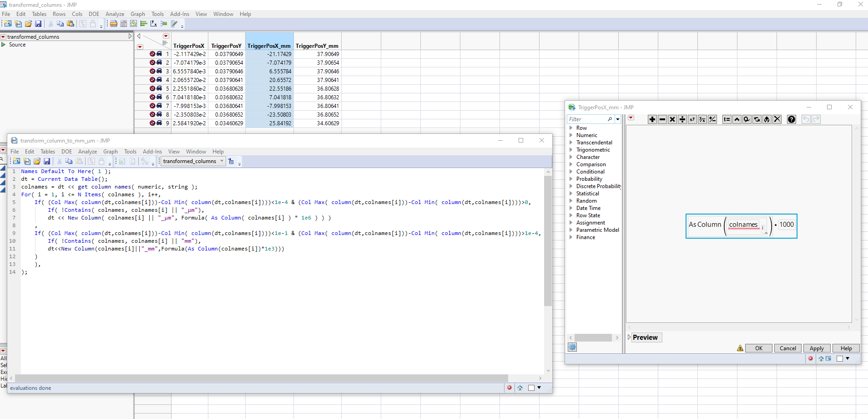868x419 pixels.
Task: Click the t= local variable icon
Action: [726, 119]
